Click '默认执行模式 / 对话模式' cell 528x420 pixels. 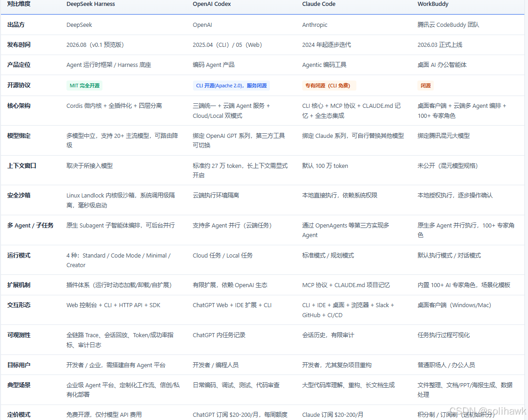click(x=449, y=255)
